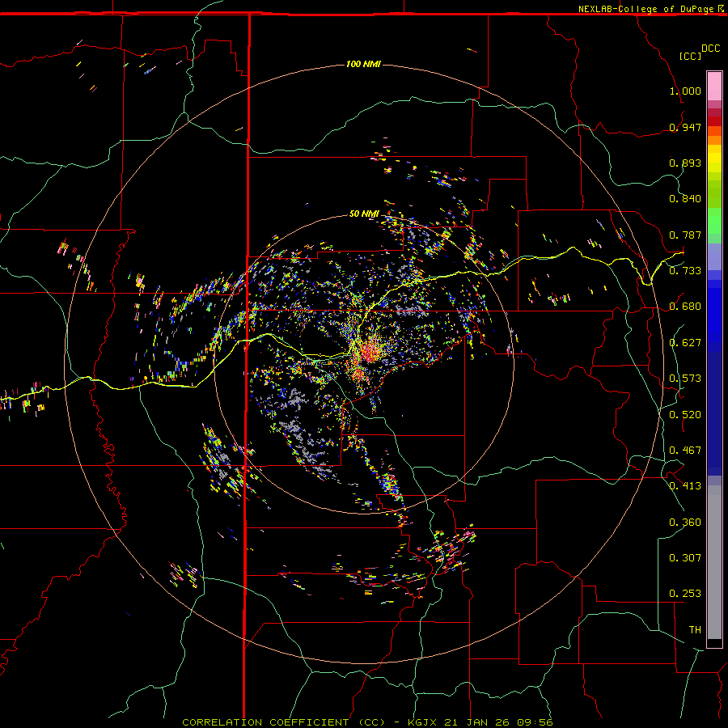The width and height of the screenshot is (728, 728).
Task: Pick the orange band of the color scale
Action: [714, 140]
